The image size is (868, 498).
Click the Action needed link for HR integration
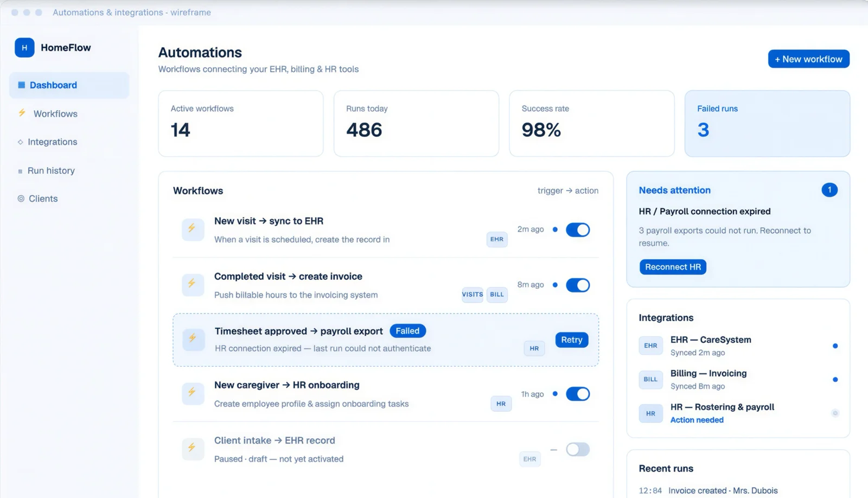[697, 420]
